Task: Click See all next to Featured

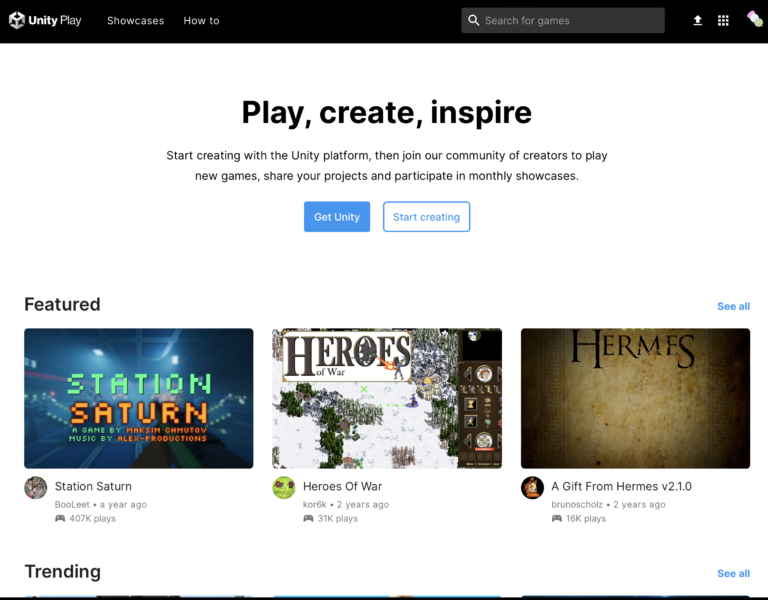Action: point(733,306)
